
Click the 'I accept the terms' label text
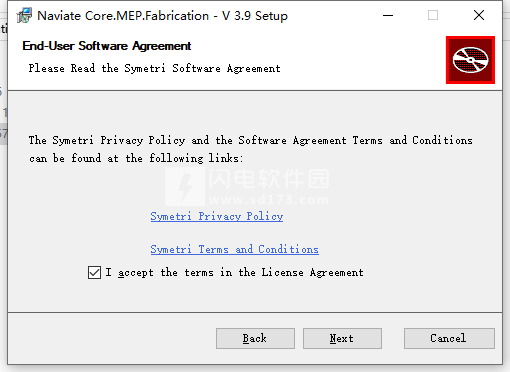pyautogui.click(x=234, y=273)
